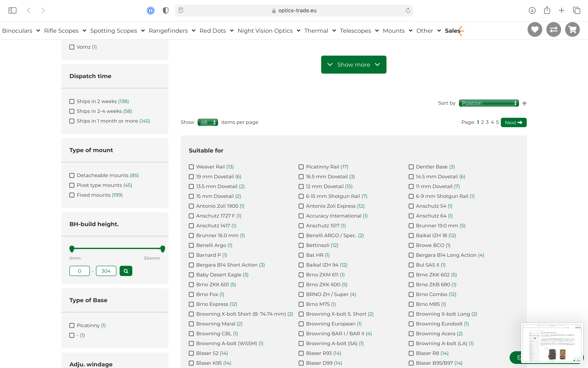
Task: Go to page 3 link
Action: [487, 122]
